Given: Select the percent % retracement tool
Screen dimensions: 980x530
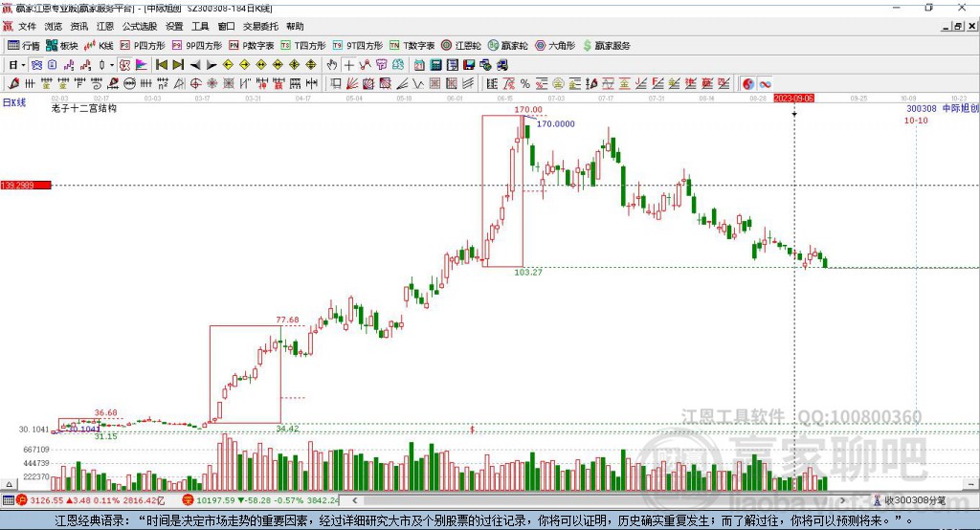Looking at the screenshot, I should tap(525, 84).
